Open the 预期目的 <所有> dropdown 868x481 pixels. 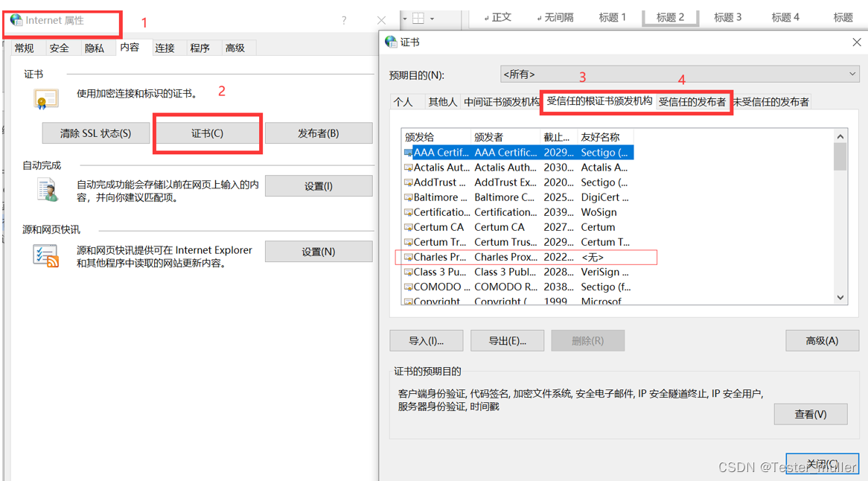680,74
